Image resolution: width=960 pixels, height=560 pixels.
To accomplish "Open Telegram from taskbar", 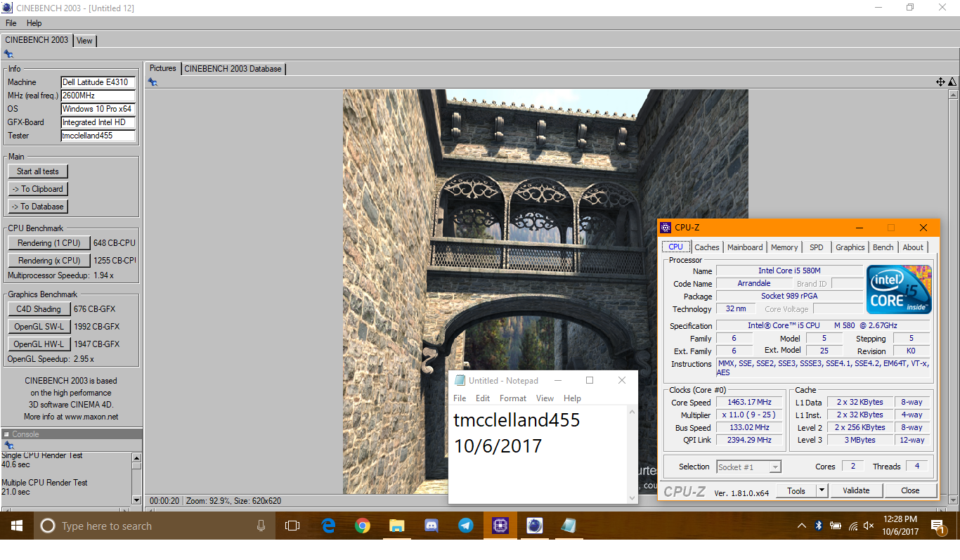I will pos(465,526).
